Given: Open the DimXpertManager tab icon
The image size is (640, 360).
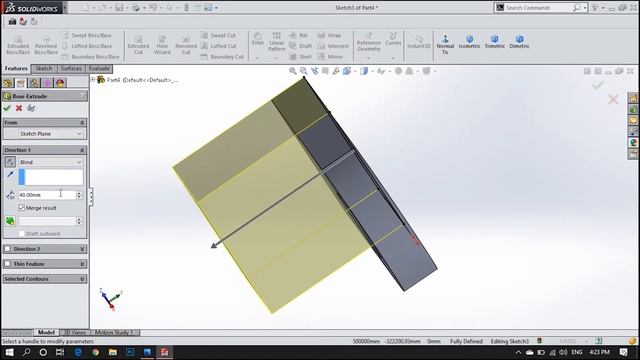Looking at the screenshot, I should pos(47,83).
